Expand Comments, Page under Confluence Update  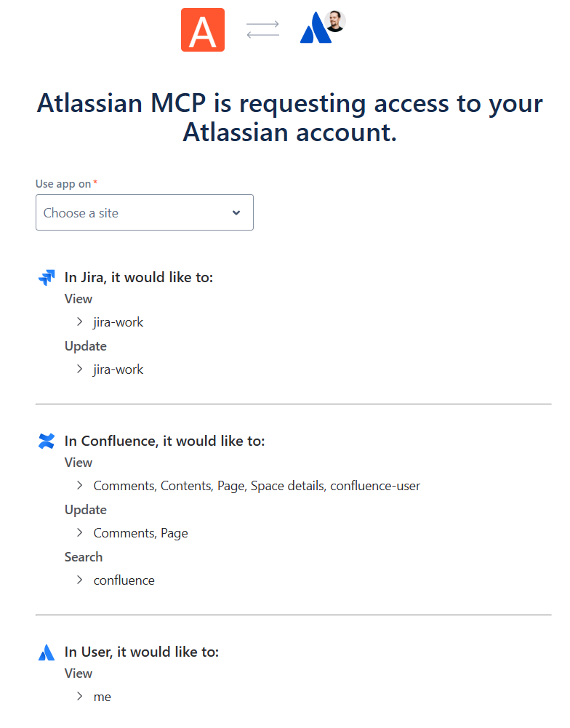[x=80, y=533]
